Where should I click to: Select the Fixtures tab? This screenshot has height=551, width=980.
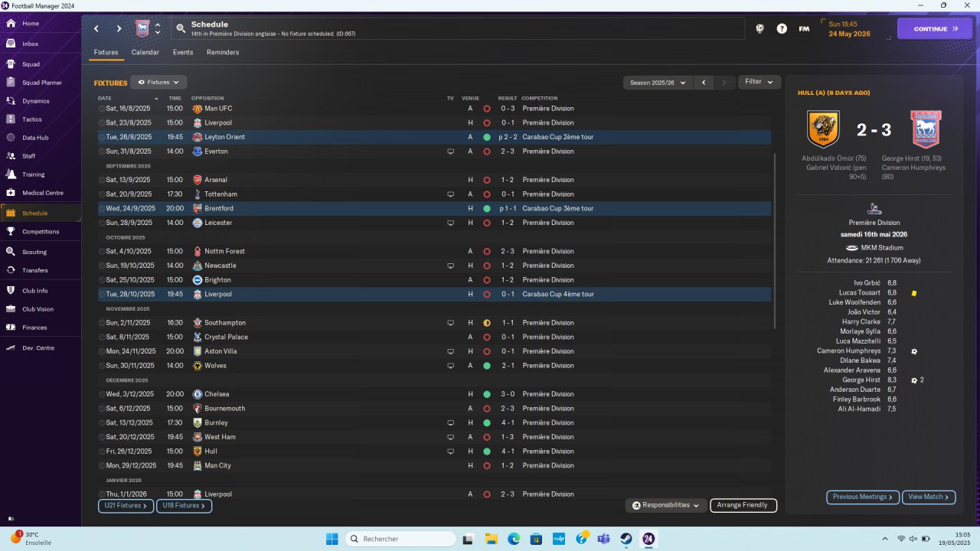[x=106, y=52]
